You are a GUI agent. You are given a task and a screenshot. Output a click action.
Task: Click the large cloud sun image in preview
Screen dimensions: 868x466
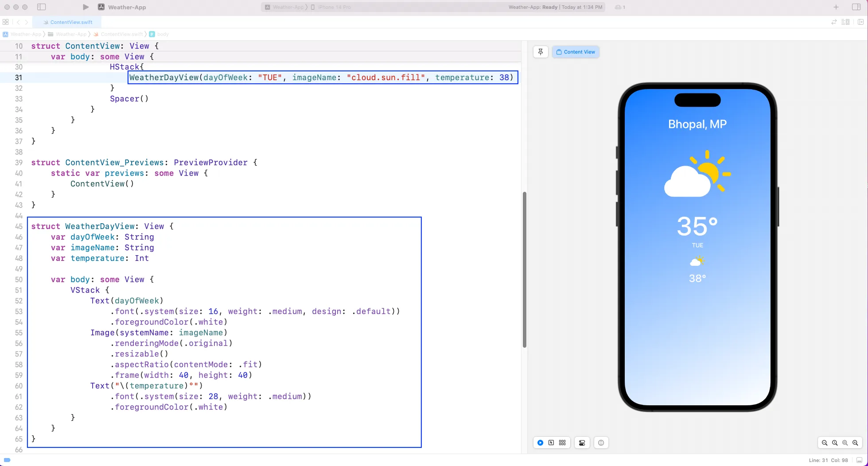coord(697,174)
